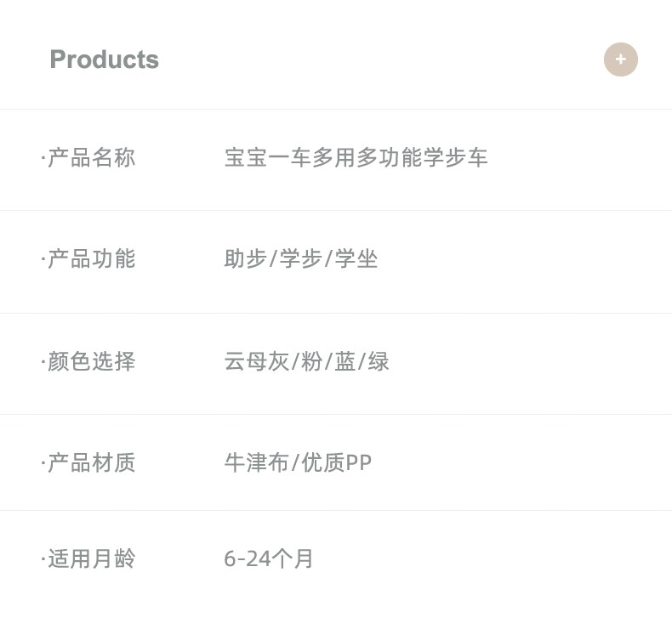Image resolution: width=672 pixels, height=629 pixels.
Task: Click bullet dot before 适用月龄
Action: point(43,559)
